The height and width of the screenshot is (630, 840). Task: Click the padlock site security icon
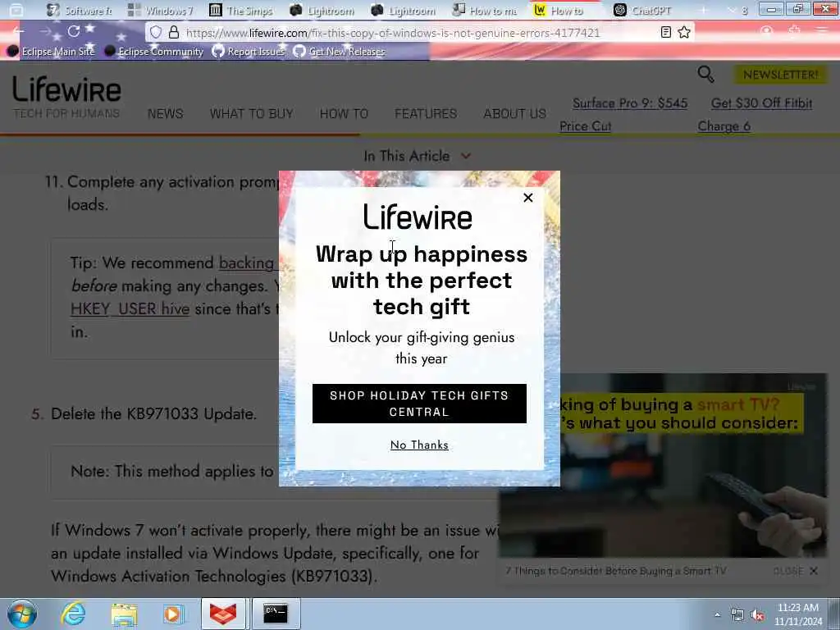174,32
